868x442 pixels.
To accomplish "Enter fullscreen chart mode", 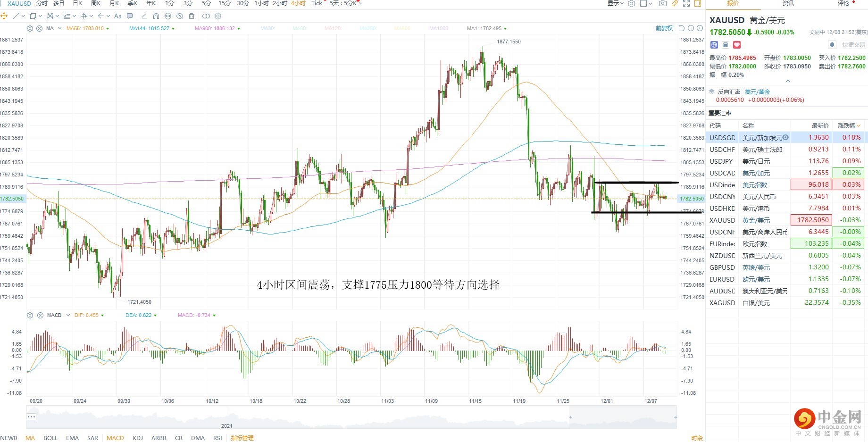I will click(686, 3).
